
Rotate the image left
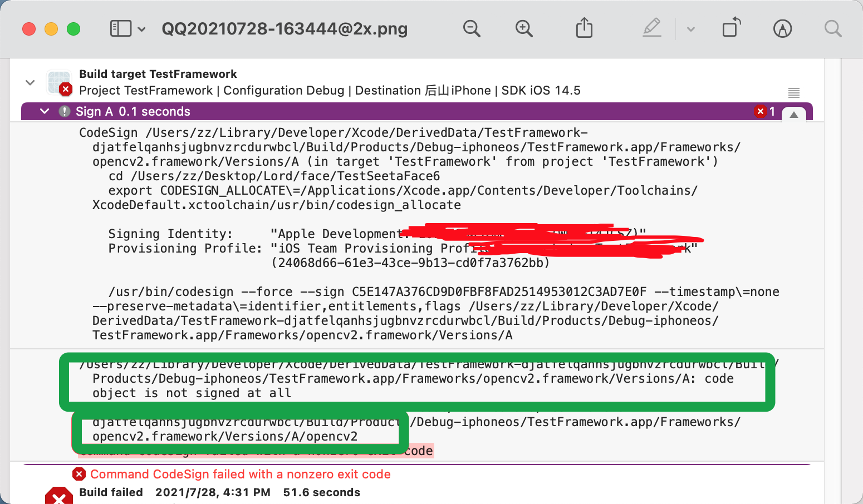point(732,27)
